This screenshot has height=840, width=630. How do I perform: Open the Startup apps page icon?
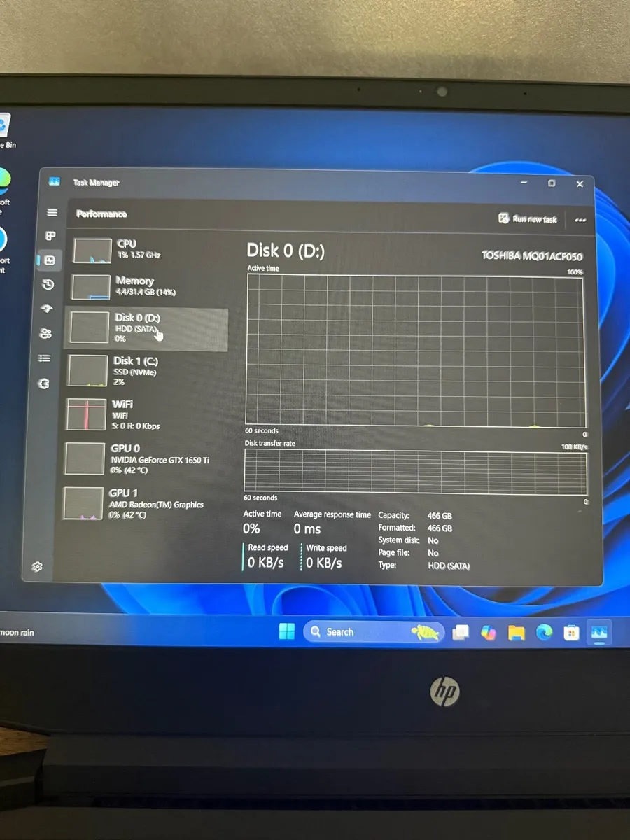[47, 309]
